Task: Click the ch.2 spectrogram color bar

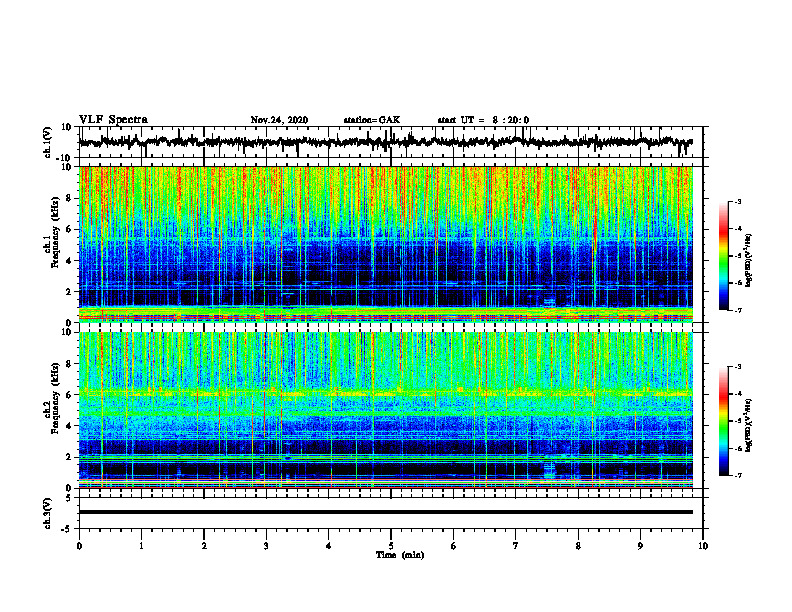Action: 723,421
